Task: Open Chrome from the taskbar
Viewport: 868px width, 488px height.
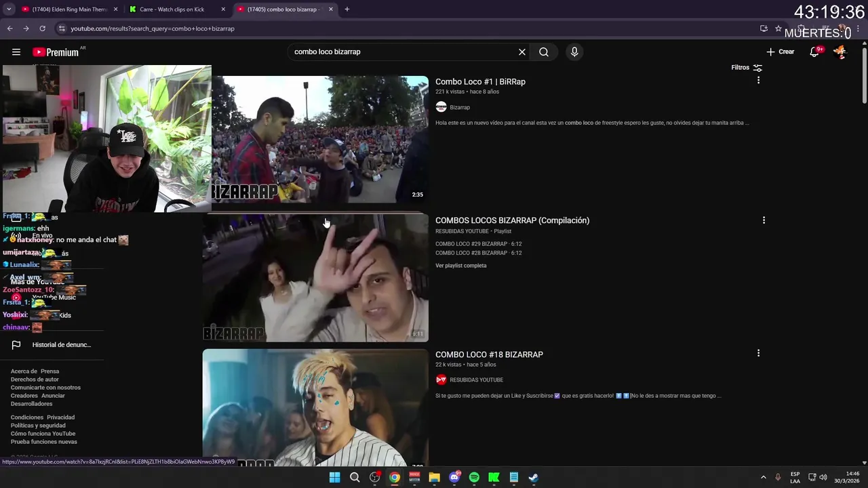Action: [394, 477]
